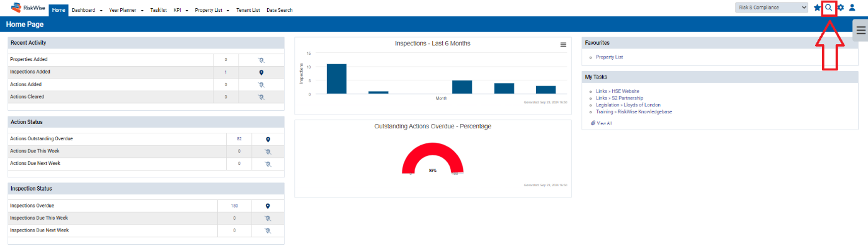The height and width of the screenshot is (246, 868).
Task: Click 'Outstanding Actions Overdue - Percentage' title
Action: (433, 126)
